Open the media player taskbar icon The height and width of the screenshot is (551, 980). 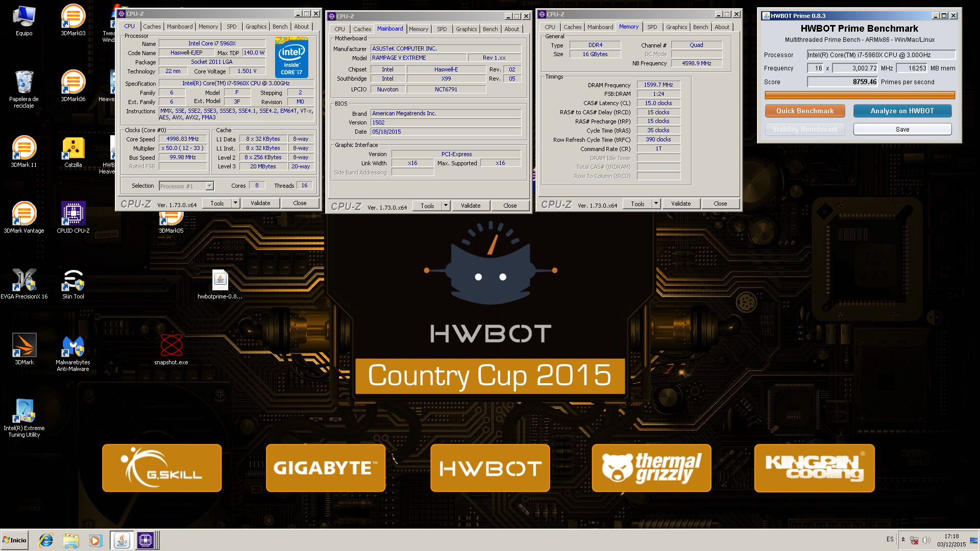tap(95, 540)
